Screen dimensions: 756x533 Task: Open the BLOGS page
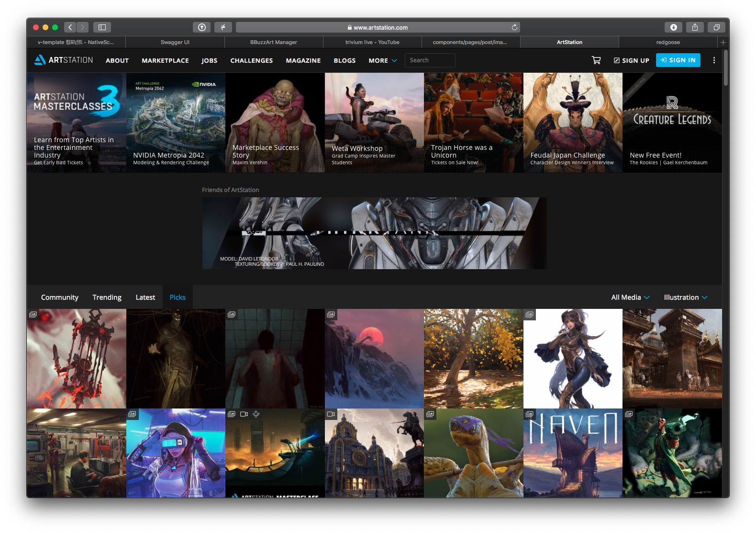[x=345, y=61]
